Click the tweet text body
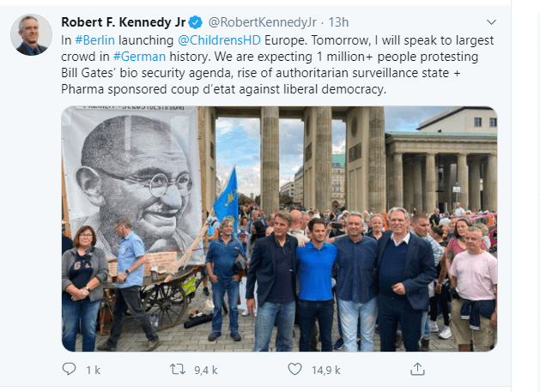This screenshot has height=392, width=540. point(277,64)
